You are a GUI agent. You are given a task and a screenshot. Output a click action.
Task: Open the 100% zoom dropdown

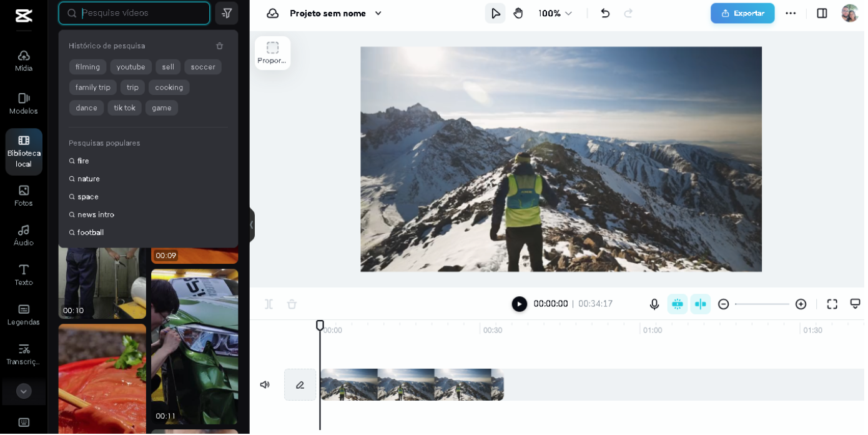point(556,13)
